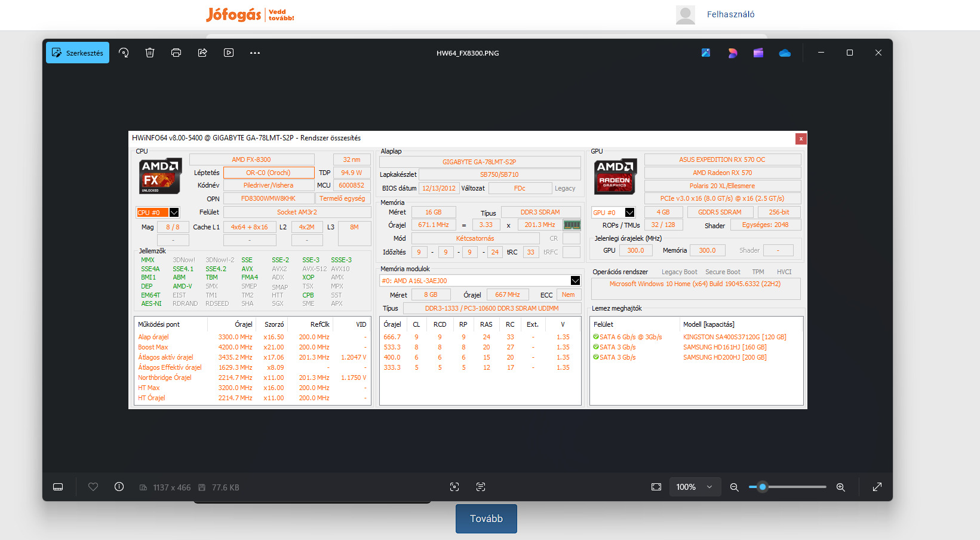Click the DDR3-1333 / PC3-10600 module type
The image size is (980, 540).
coord(492,308)
